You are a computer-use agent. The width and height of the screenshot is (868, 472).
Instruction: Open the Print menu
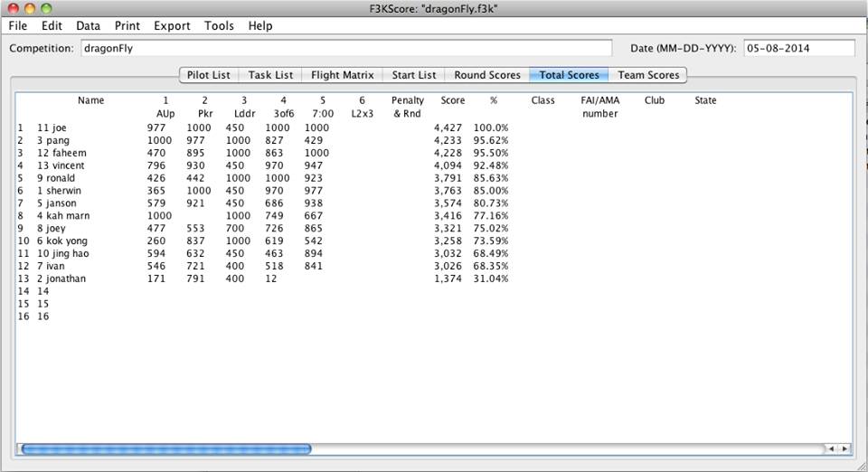[127, 26]
